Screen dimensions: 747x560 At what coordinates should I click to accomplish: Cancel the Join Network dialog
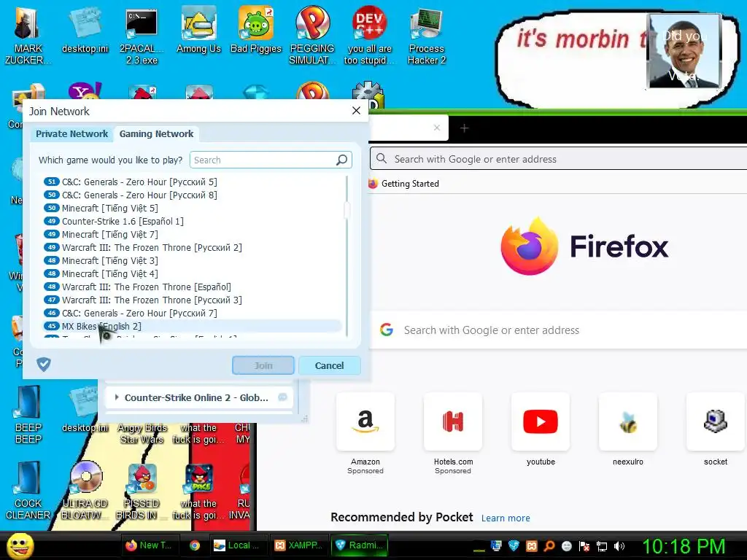click(x=329, y=365)
